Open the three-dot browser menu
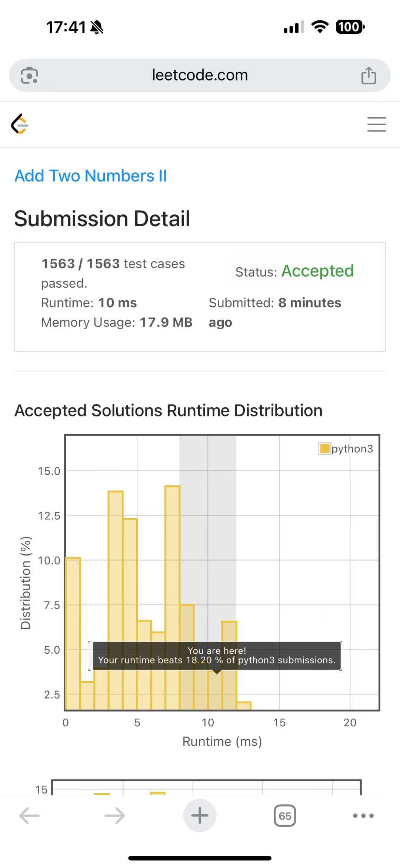 click(x=363, y=815)
